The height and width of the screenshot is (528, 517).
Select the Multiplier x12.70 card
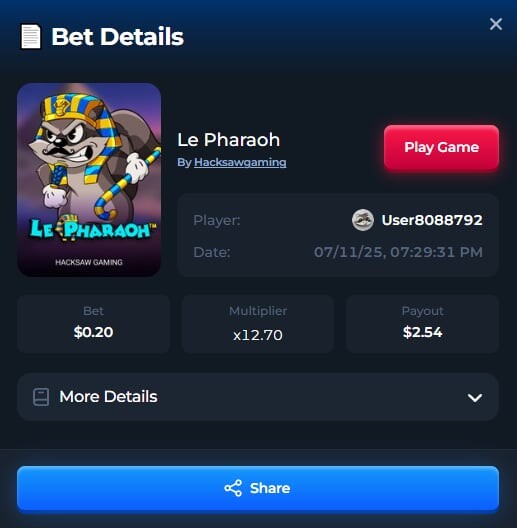click(x=258, y=324)
